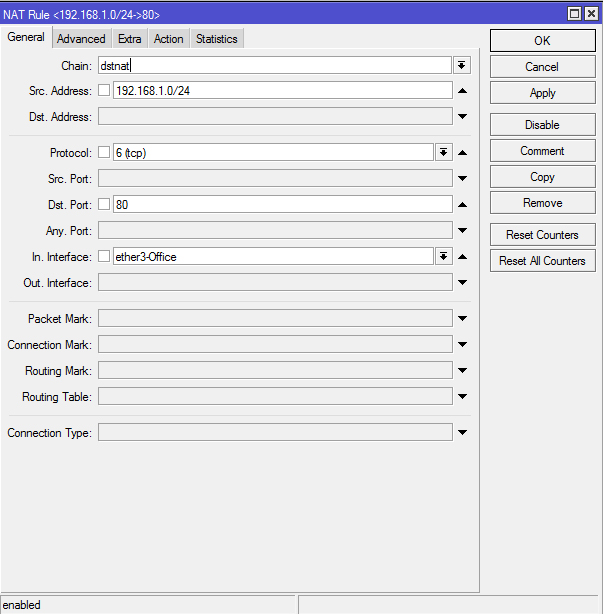
Task: Click the empty Out. Interface field
Action: click(275, 282)
